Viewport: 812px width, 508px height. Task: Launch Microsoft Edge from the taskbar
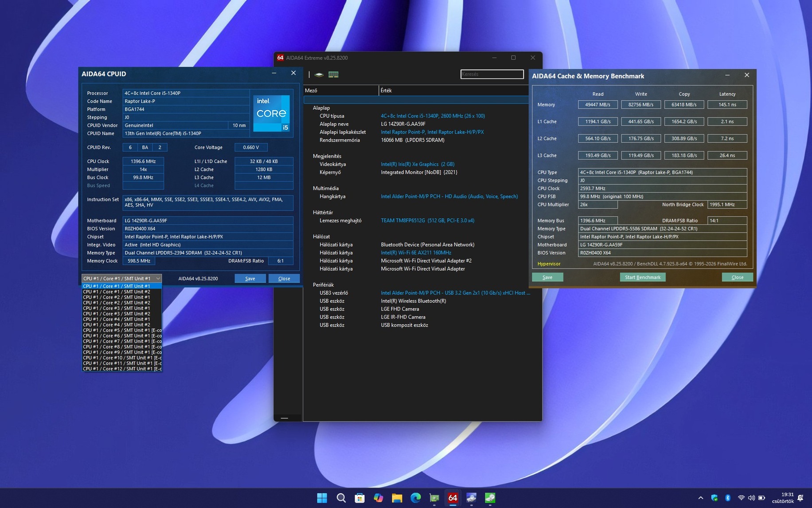pos(415,498)
